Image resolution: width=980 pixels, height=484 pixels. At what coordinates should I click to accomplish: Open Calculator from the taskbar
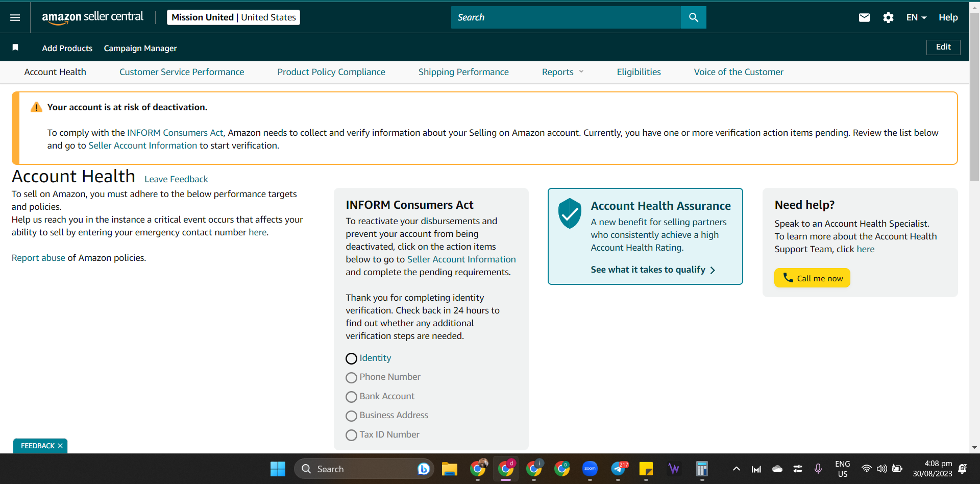click(x=702, y=469)
